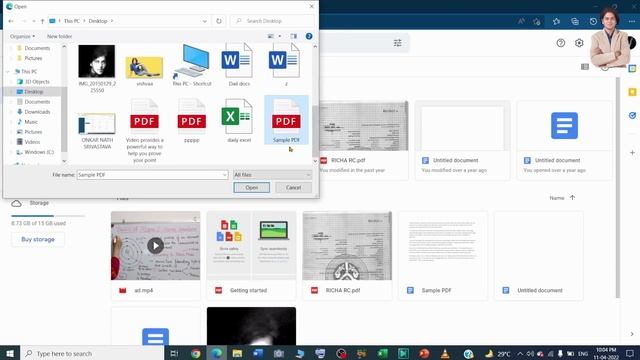Toggle the preview pane icon in dialog
Screen dimensions: 640x360
pos(293,36)
